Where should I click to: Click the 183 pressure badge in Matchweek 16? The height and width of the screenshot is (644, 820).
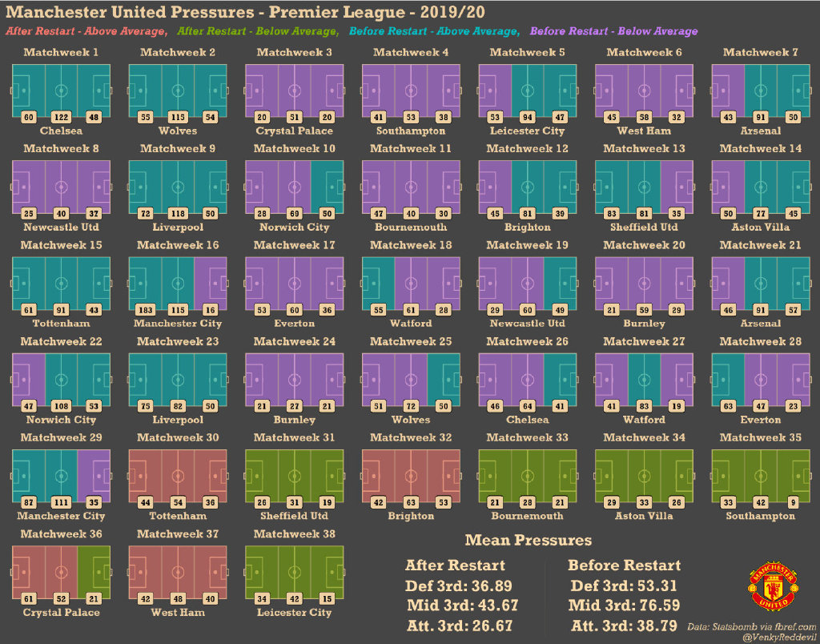coord(146,310)
